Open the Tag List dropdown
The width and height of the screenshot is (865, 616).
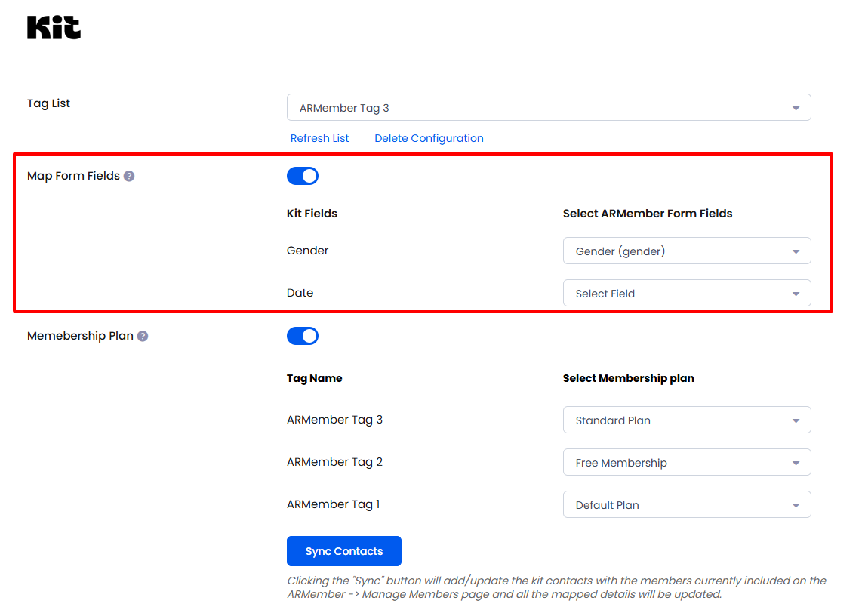[549, 108]
